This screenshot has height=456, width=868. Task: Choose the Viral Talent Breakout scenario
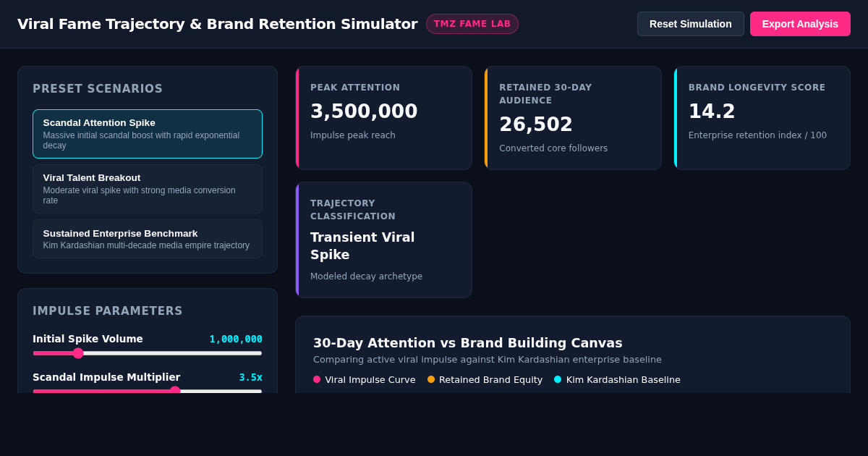(148, 189)
